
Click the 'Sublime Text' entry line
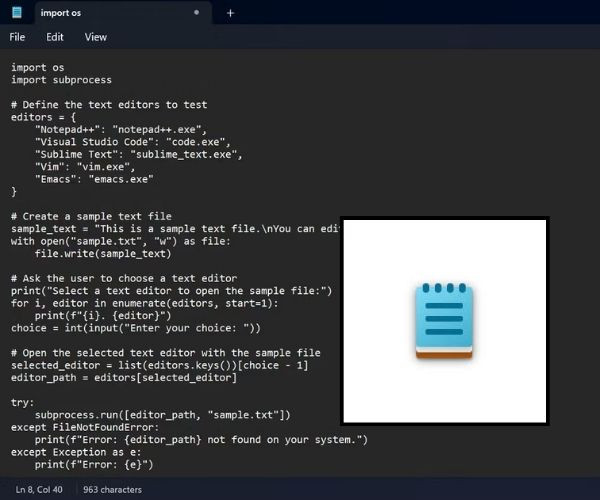click(x=139, y=155)
